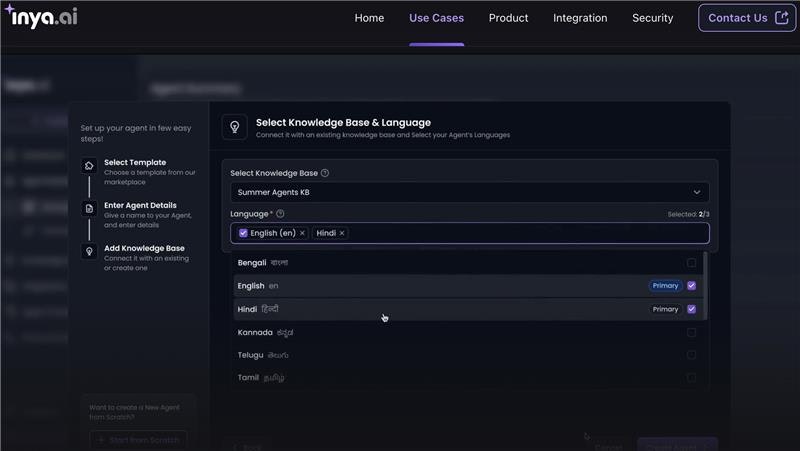Screen dimensions: 800x451
Task: Open the Integration nav item
Action: tap(580, 18)
